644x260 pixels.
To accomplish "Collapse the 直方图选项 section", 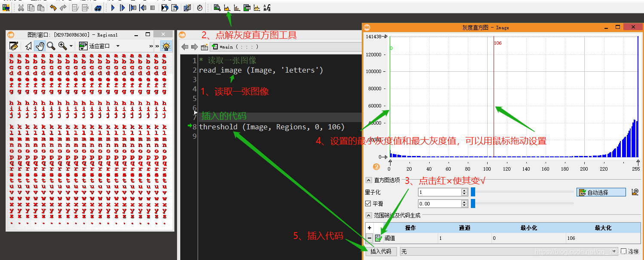I will click(369, 180).
